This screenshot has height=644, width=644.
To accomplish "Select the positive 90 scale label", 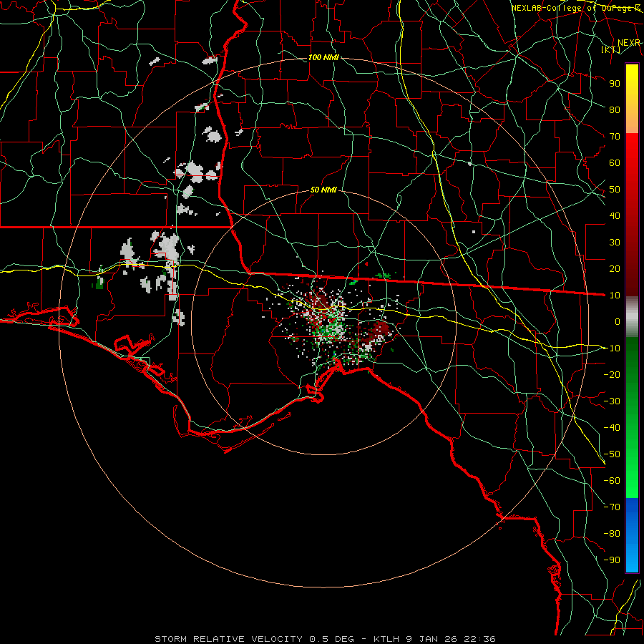I will (615, 84).
